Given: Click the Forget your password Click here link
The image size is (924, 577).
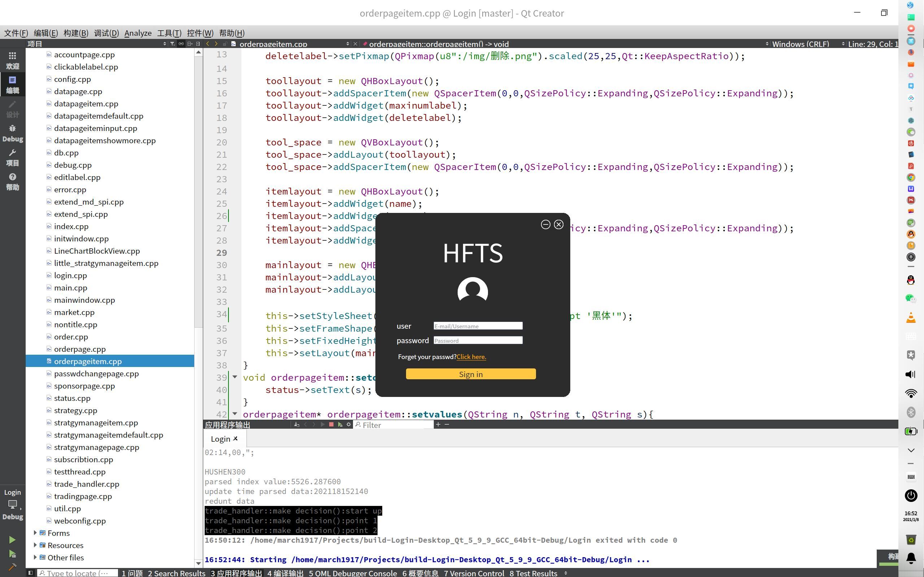Looking at the screenshot, I should (x=471, y=357).
